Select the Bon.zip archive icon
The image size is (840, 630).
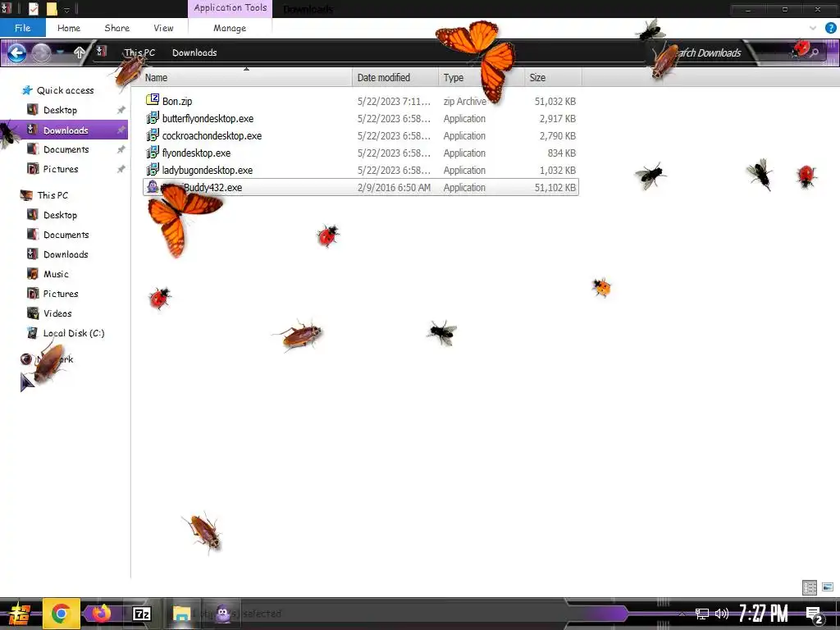click(x=153, y=99)
